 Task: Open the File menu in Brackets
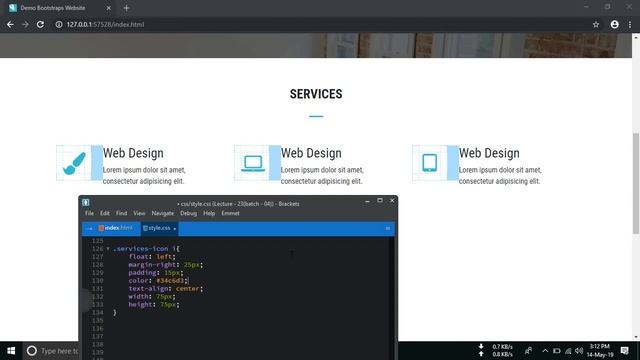[89, 213]
